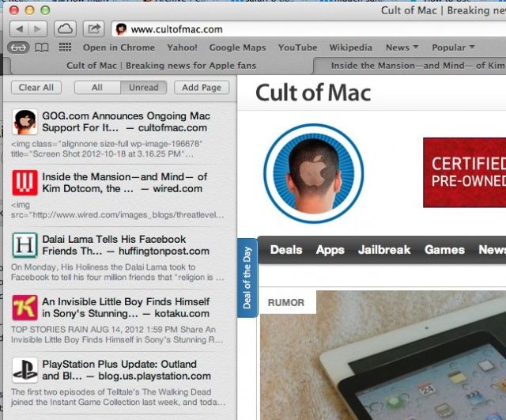Show Top Sites grid icon
The image size is (506, 420).
point(65,47)
